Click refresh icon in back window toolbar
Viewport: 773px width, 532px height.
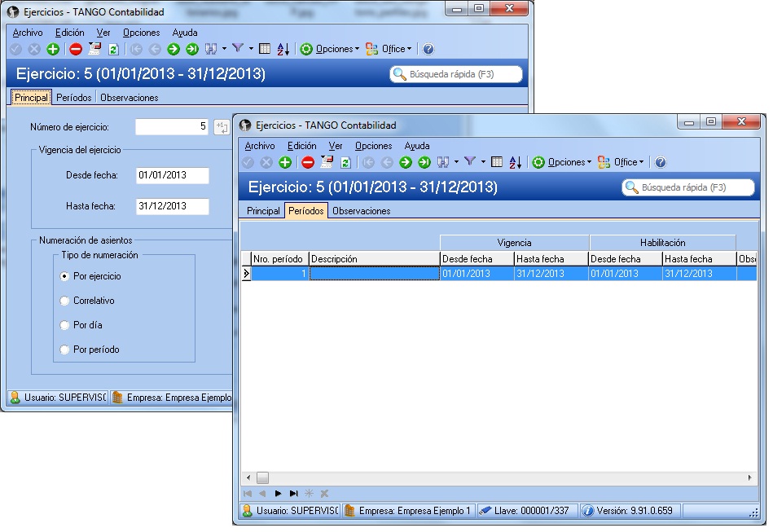coord(113,49)
